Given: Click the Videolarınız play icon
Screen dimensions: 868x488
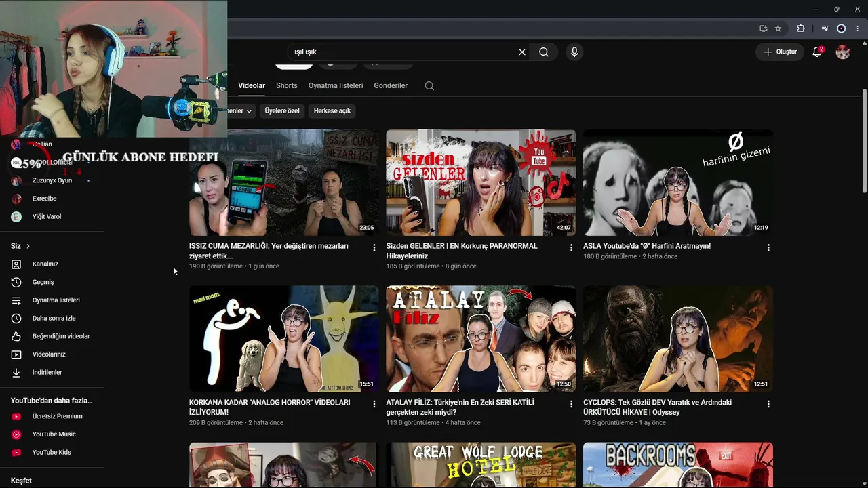Looking at the screenshot, I should click(16, 354).
